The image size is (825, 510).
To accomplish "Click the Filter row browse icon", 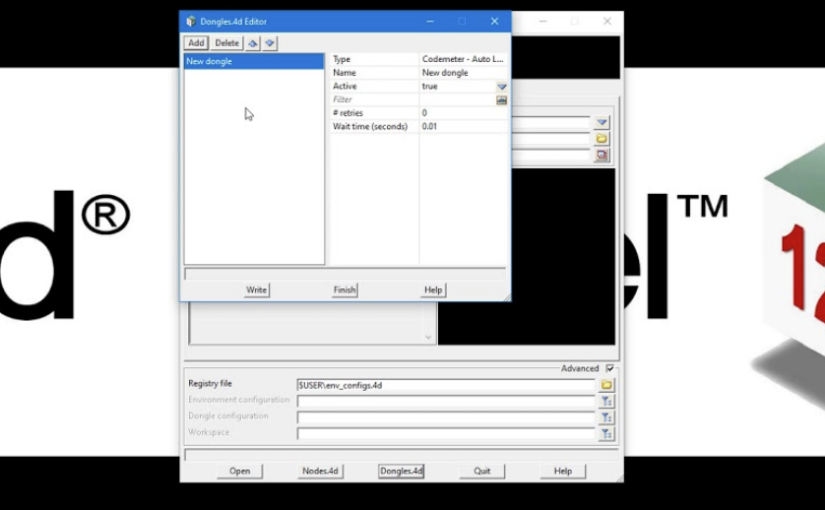I will coord(501,100).
